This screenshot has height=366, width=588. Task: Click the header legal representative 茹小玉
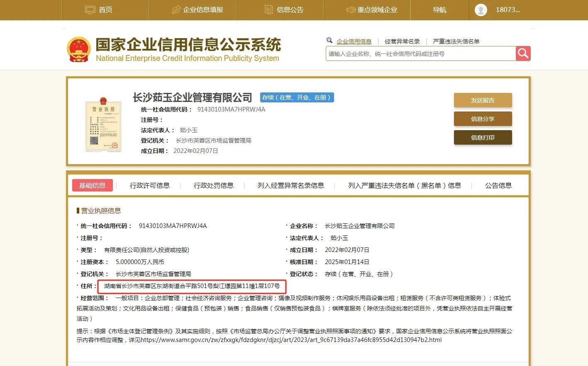click(188, 130)
